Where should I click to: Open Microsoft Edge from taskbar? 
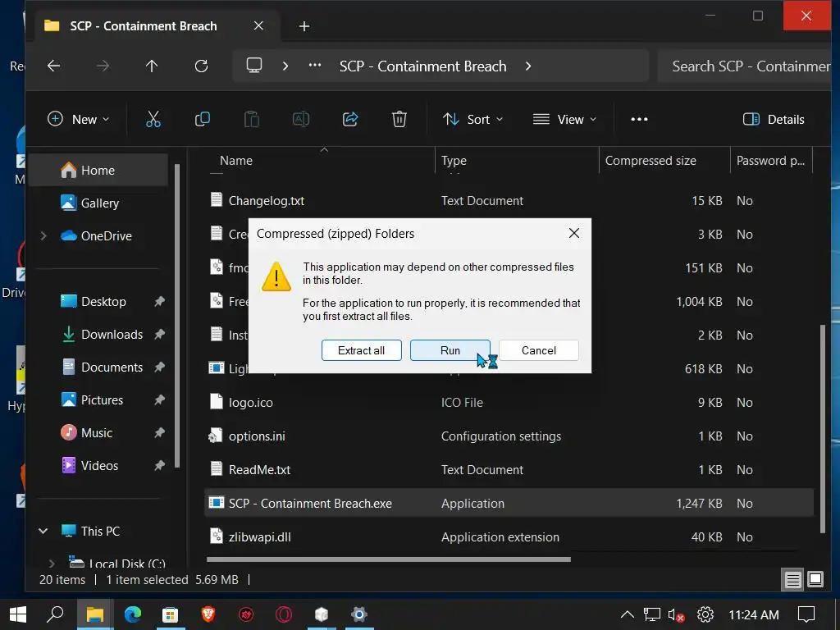pyautogui.click(x=133, y=614)
